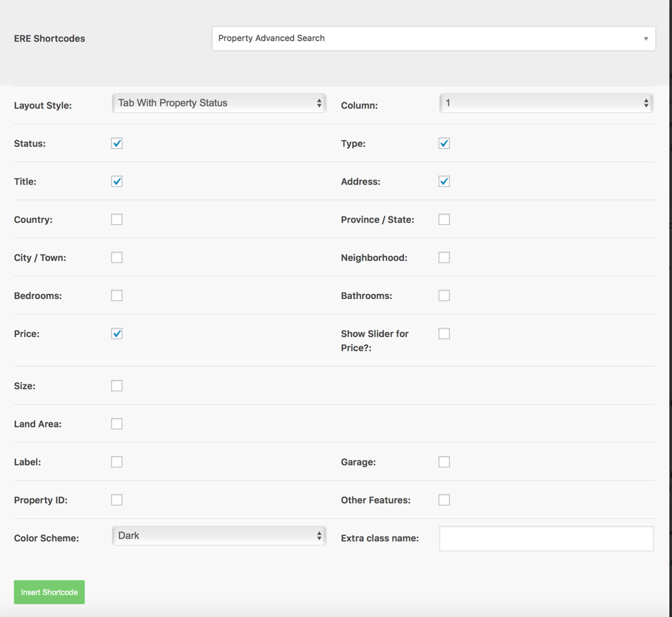Enable the Garage checkbox
Viewport: 672px width, 617px height.
point(444,462)
